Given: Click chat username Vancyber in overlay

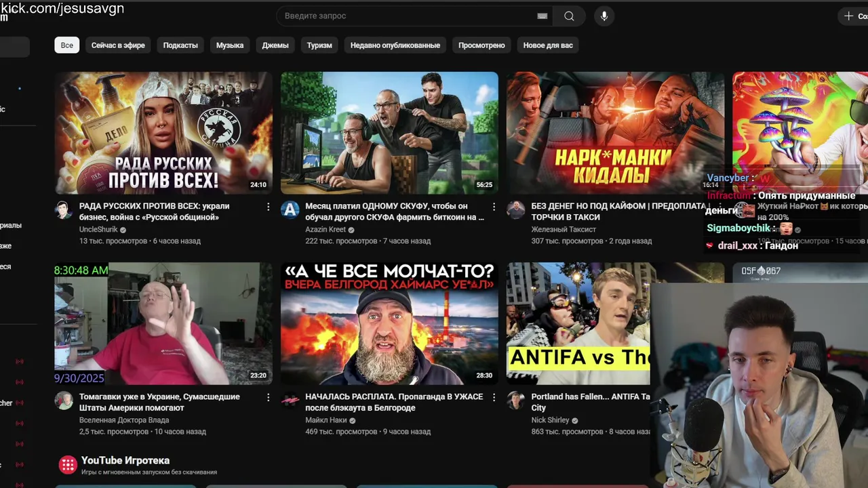Looking at the screenshot, I should pos(728,178).
